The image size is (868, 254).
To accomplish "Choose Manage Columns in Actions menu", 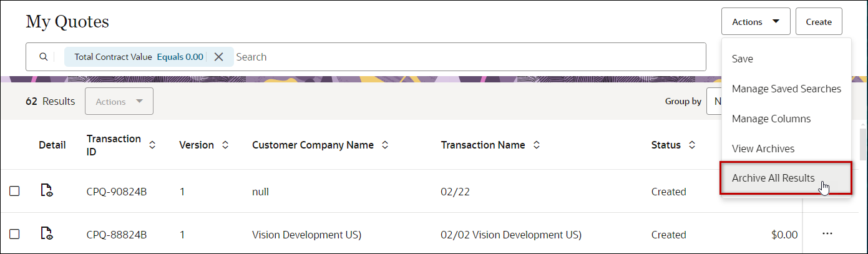I will (771, 119).
